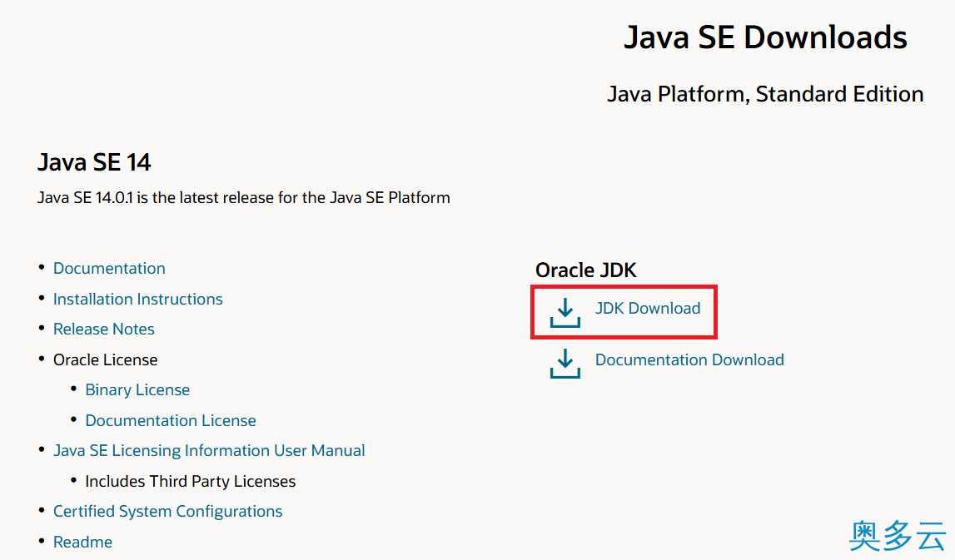
Task: Click the Java Platform, Standard Edition subtitle
Action: coord(766,94)
